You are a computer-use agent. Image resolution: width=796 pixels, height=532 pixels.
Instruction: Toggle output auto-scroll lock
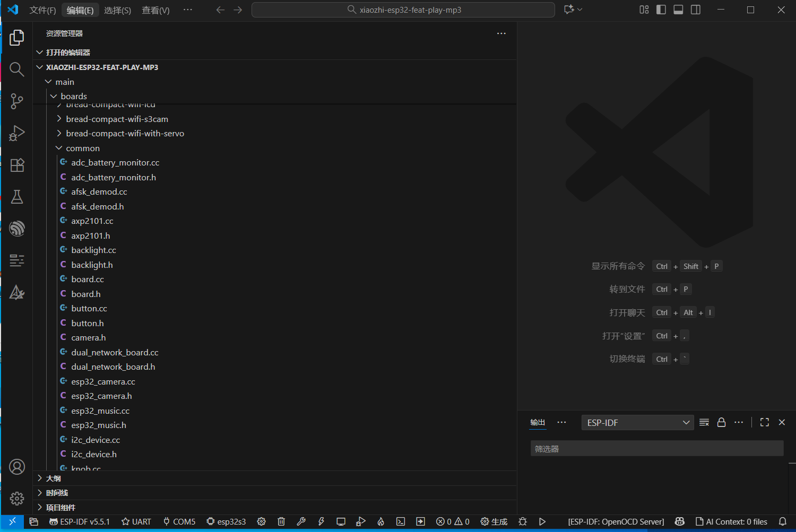click(721, 422)
